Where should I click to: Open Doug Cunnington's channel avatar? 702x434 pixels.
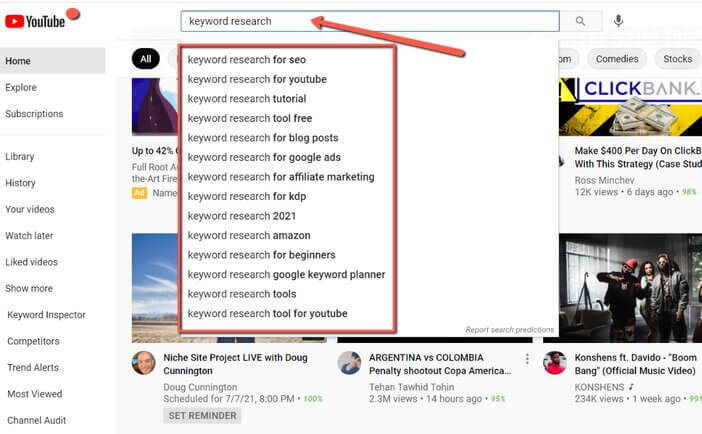pyautogui.click(x=144, y=363)
